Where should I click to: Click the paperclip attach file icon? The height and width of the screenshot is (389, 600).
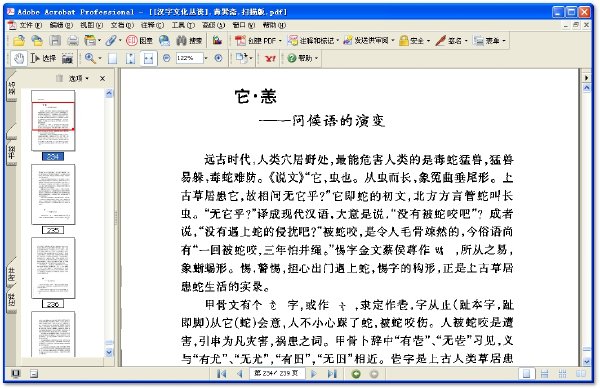[111, 40]
